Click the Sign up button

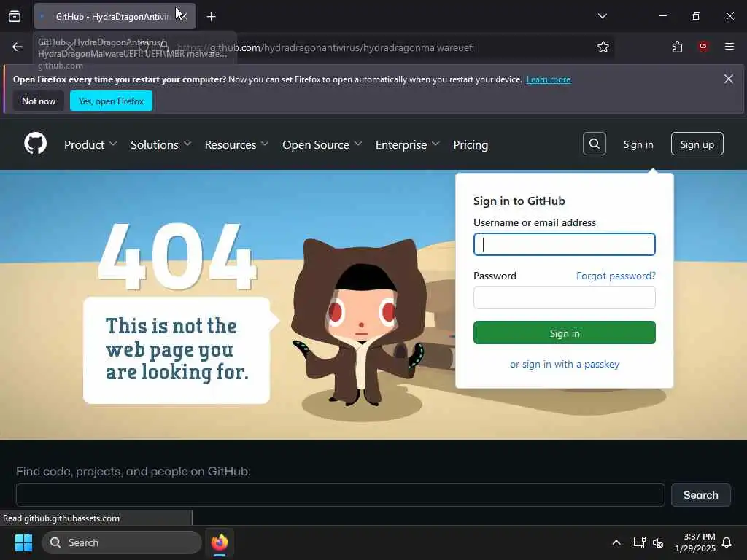coord(697,144)
